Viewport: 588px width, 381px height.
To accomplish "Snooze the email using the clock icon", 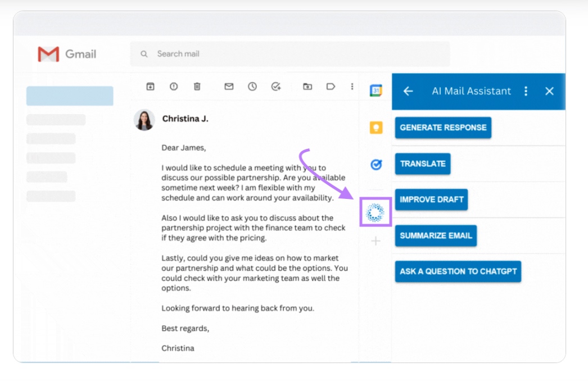I will (252, 87).
